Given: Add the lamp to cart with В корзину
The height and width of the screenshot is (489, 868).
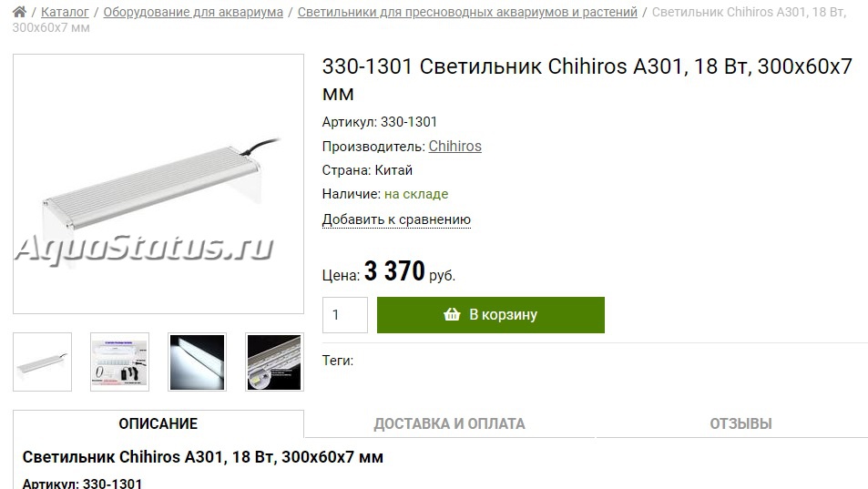Looking at the screenshot, I should 490,315.
